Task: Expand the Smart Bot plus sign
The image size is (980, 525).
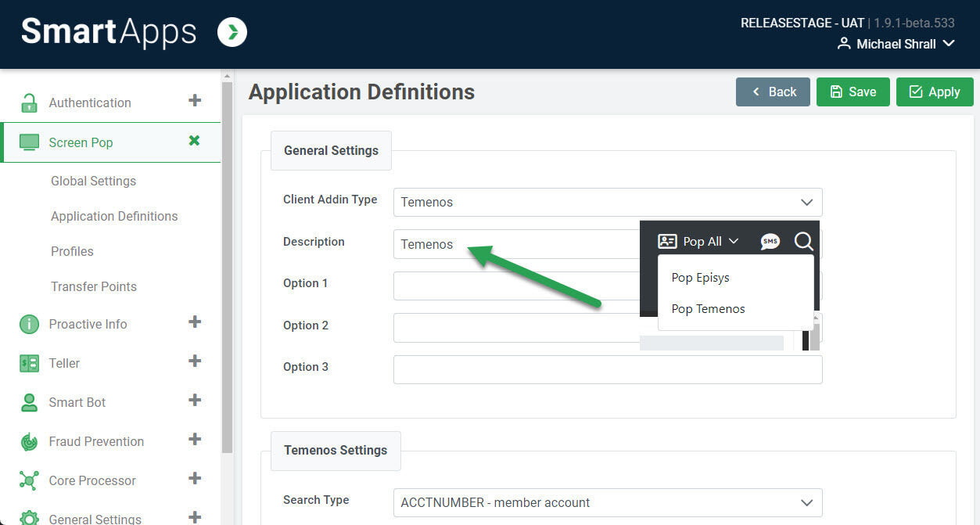Action: pyautogui.click(x=195, y=400)
